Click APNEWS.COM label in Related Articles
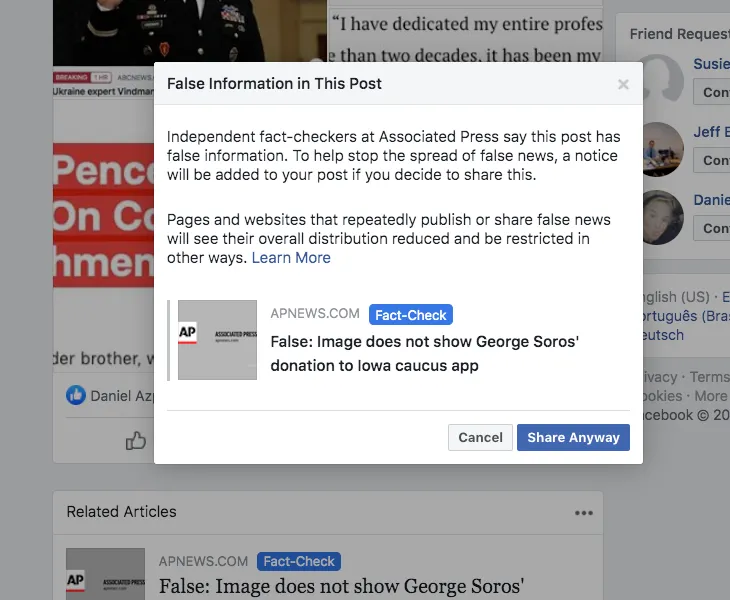Screen dimensions: 730x600 [203, 561]
